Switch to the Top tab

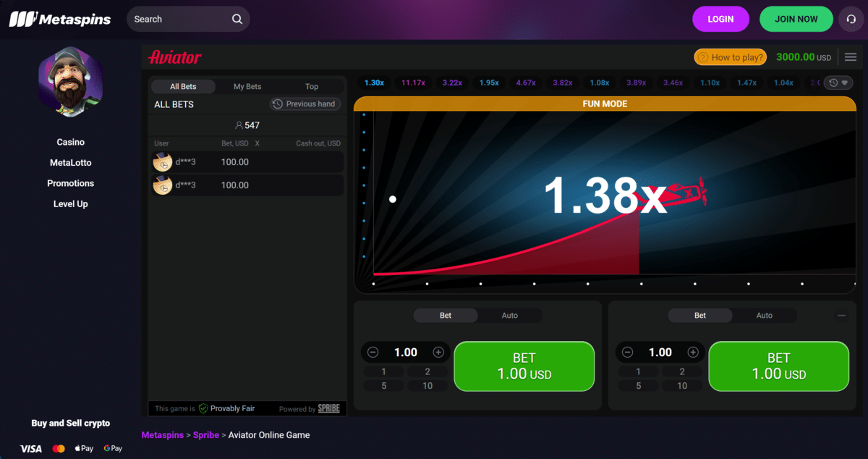pyautogui.click(x=312, y=86)
